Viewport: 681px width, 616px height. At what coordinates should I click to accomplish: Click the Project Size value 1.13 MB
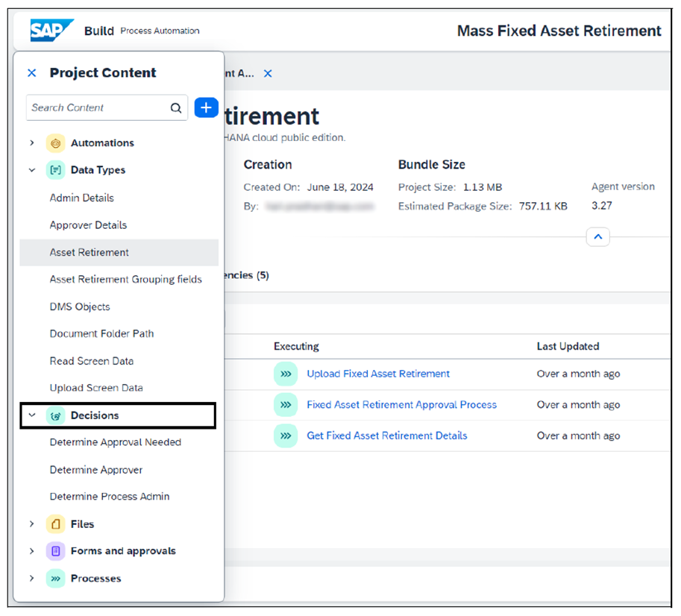(x=483, y=187)
